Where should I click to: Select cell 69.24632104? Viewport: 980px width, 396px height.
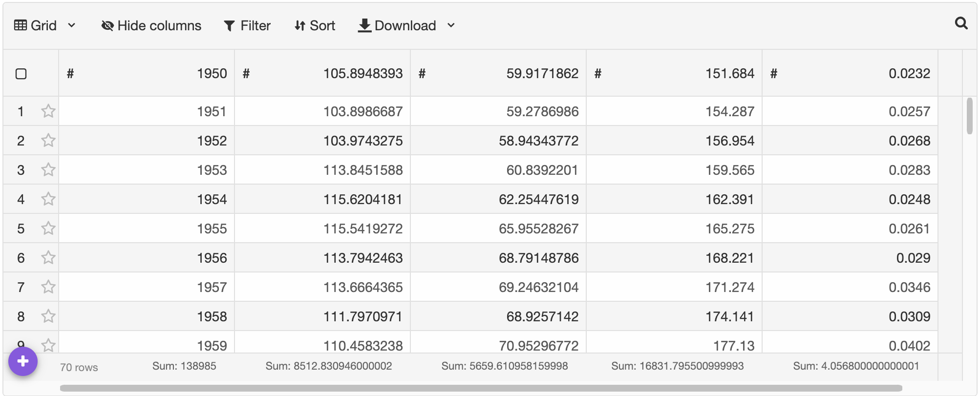click(498, 287)
